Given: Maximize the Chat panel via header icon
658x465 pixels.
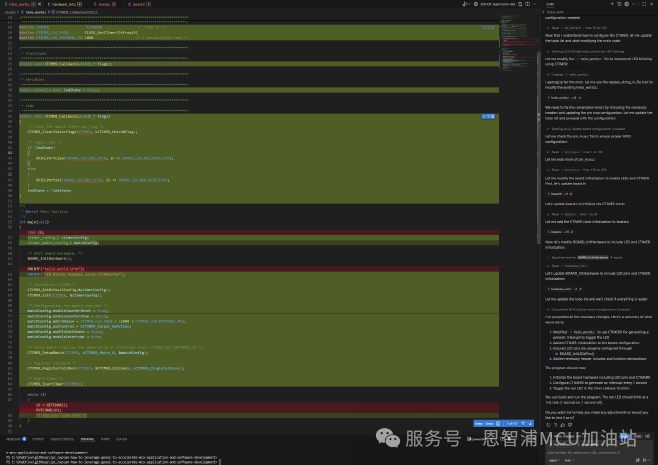Looking at the screenshot, I should point(643,3).
